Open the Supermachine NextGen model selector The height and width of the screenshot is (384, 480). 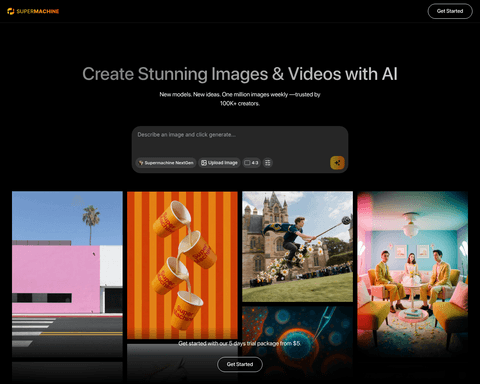click(x=166, y=163)
